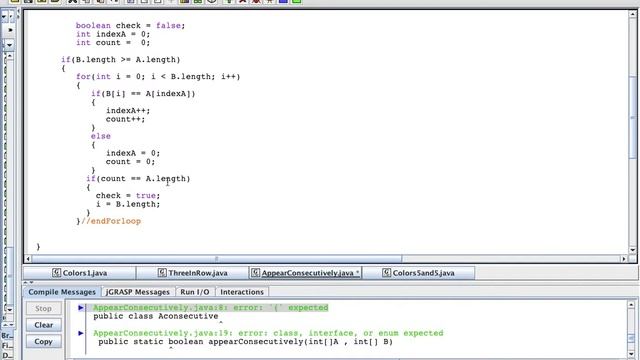The image size is (640, 360).
Task: Click the "public class Aconsecutive" message line
Action: (156, 316)
